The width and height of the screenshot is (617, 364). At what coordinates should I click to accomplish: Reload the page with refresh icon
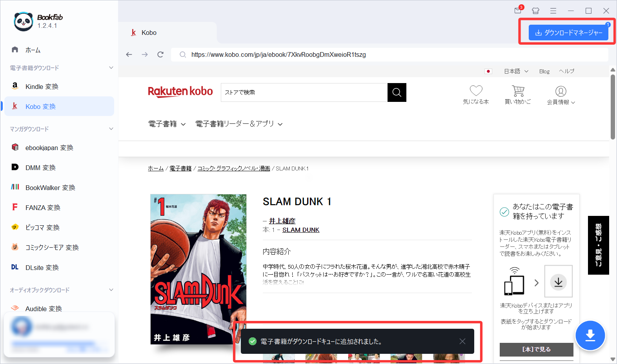[160, 54]
